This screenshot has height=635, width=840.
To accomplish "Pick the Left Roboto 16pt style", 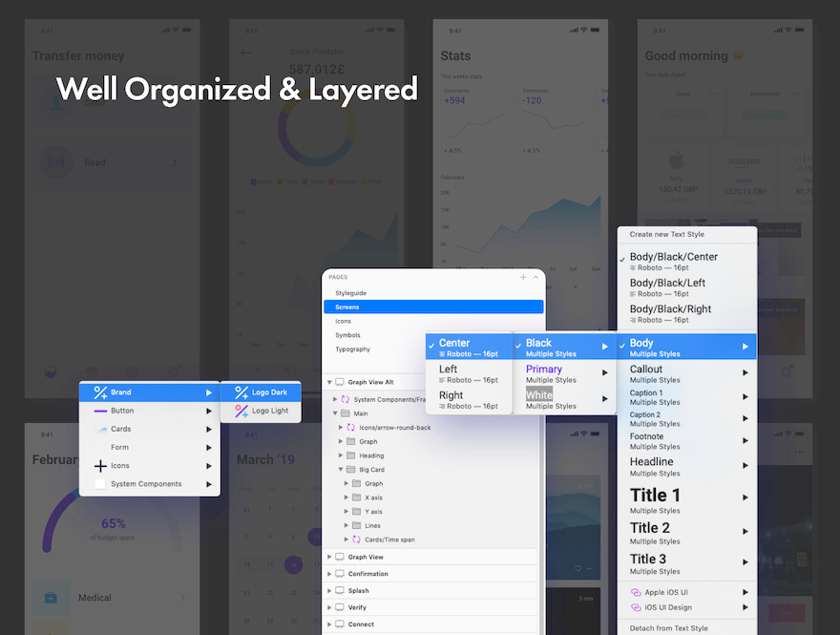I will click(x=470, y=373).
